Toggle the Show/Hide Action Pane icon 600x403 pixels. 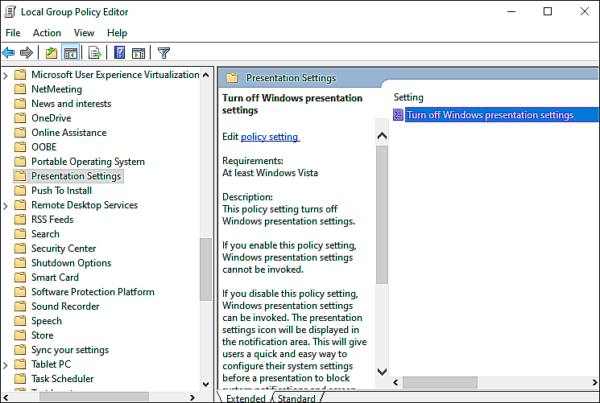click(138, 53)
